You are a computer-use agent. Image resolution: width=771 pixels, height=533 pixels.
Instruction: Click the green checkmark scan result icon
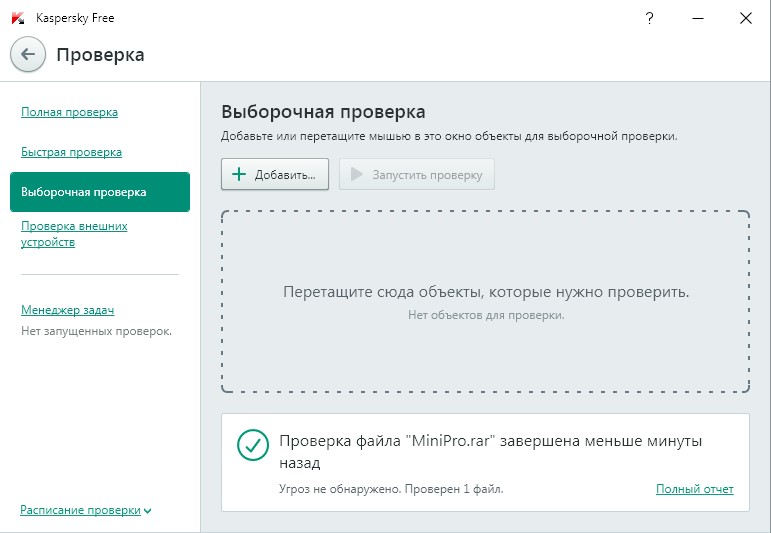tap(252, 446)
